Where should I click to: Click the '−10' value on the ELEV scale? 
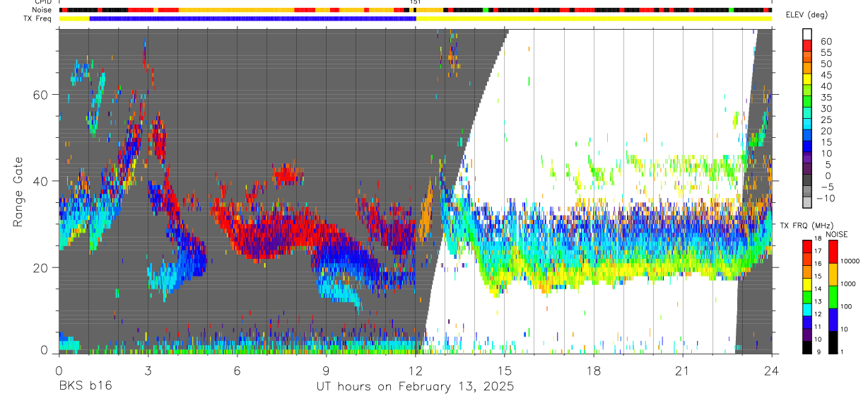pos(824,198)
